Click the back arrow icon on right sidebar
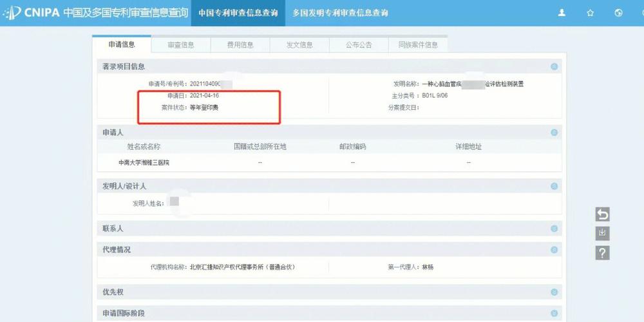This screenshot has height=322, width=644. tap(602, 214)
